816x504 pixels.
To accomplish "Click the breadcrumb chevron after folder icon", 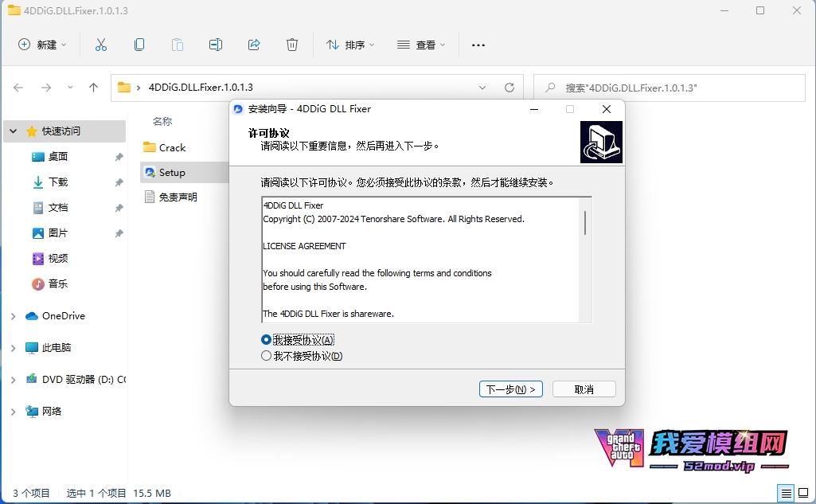I will point(139,88).
